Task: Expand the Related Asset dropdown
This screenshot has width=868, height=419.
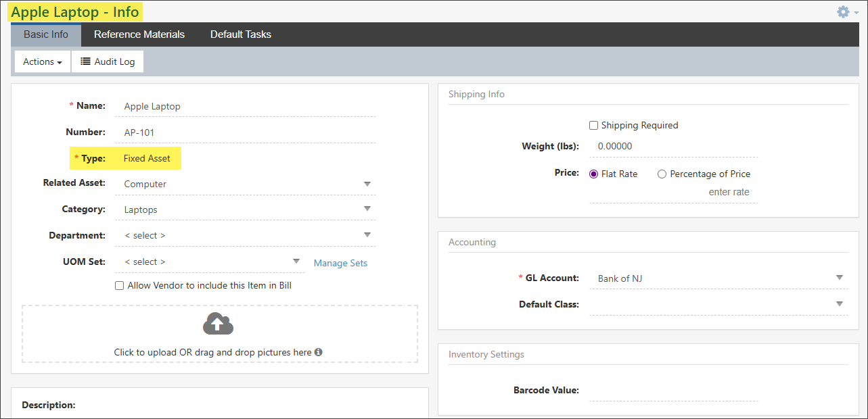Action: coord(367,184)
